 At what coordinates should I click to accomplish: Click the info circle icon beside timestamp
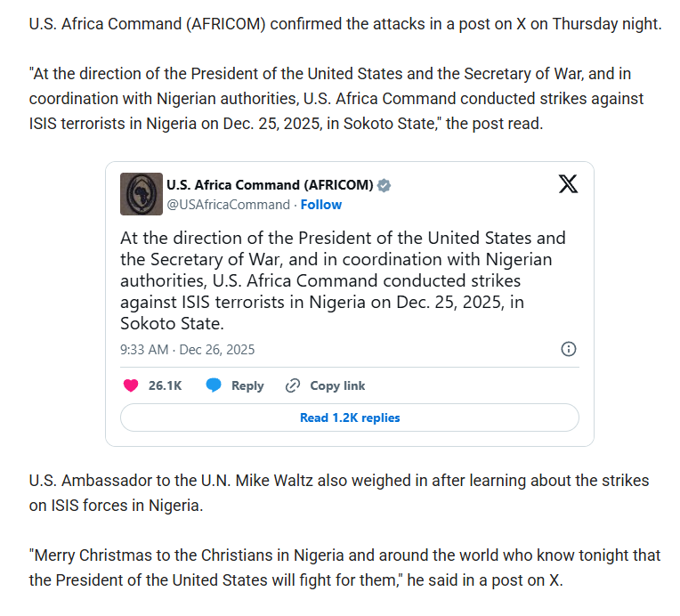click(x=569, y=349)
